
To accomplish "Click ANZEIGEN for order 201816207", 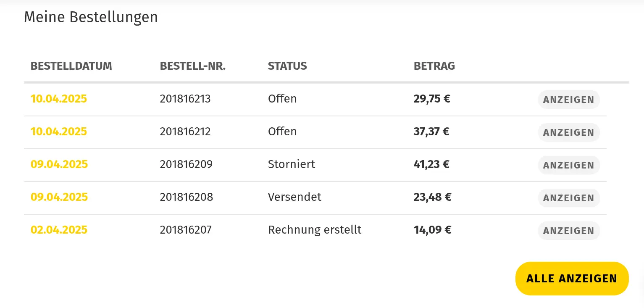I will [x=569, y=231].
